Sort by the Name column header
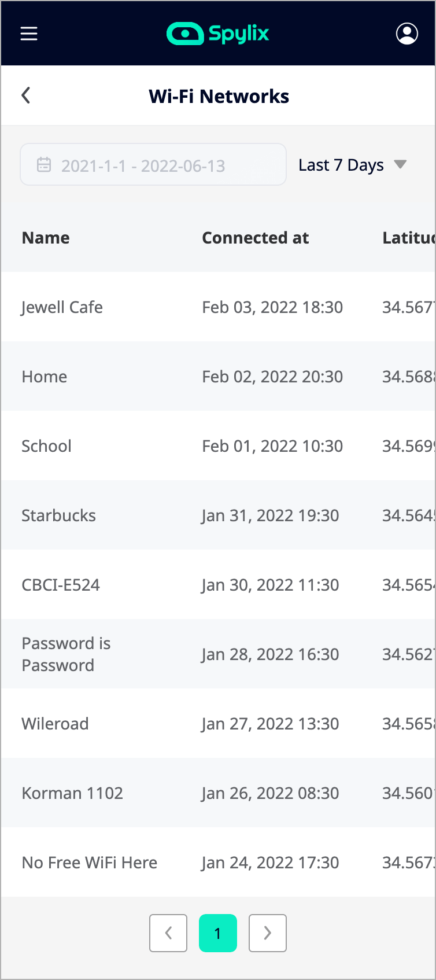 [46, 237]
